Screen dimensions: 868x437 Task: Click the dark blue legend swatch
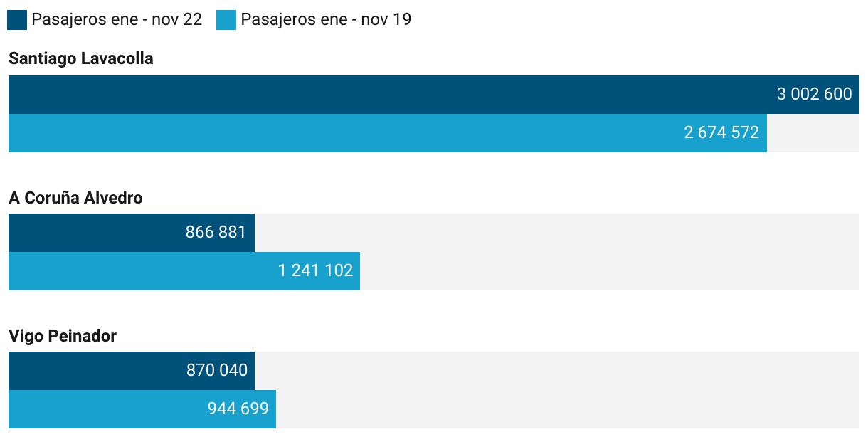17,20
